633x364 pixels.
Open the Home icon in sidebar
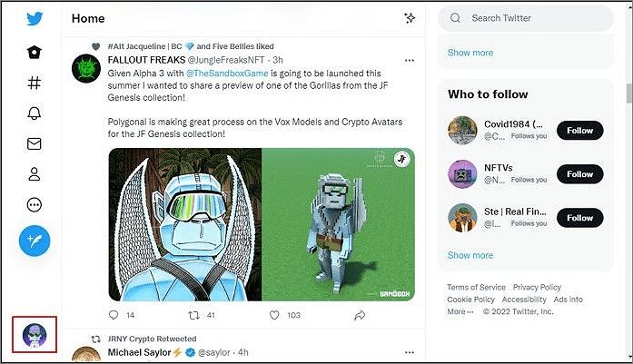(x=35, y=52)
